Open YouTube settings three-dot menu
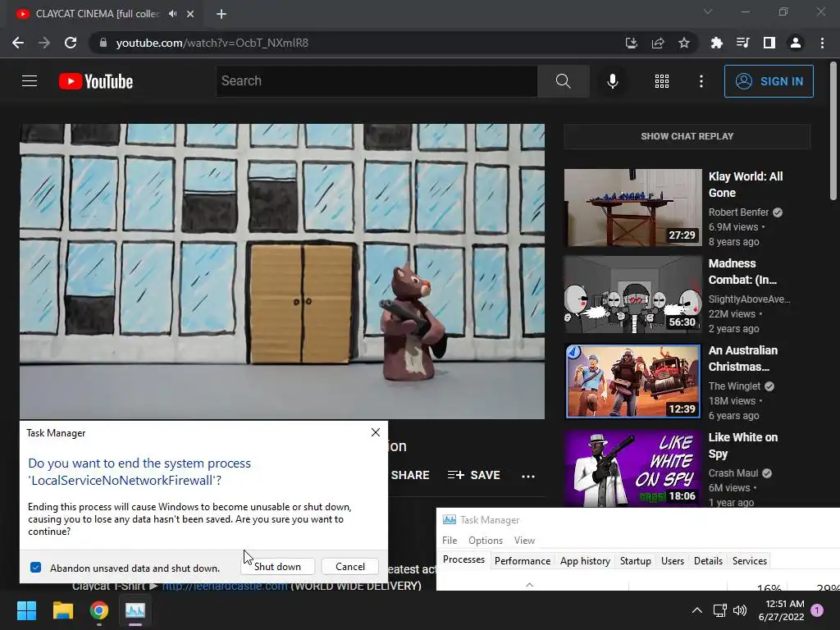 pos(701,81)
